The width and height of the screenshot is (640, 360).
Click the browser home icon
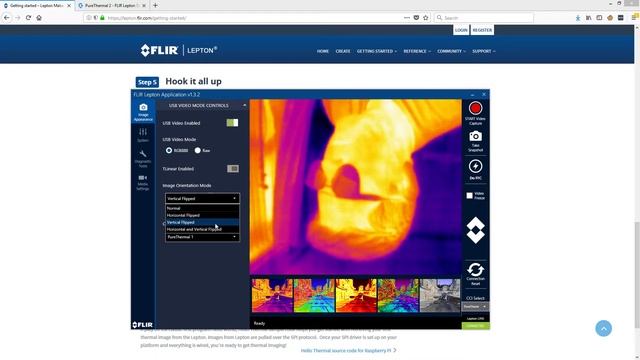point(39,18)
